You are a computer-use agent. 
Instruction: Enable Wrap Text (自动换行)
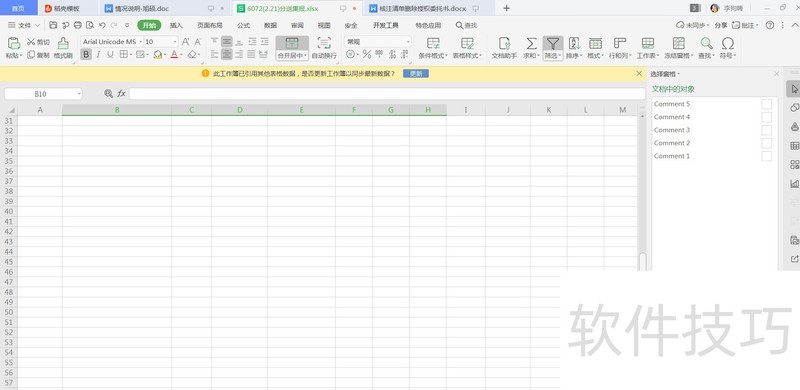pyautogui.click(x=324, y=48)
